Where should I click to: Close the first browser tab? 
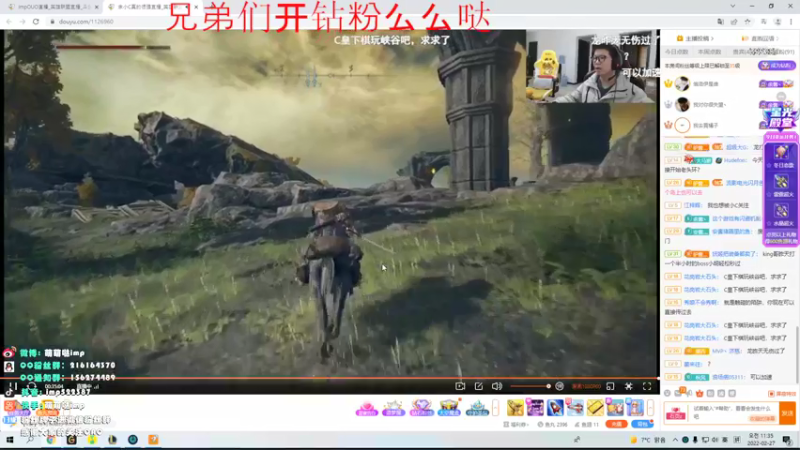click(x=96, y=7)
